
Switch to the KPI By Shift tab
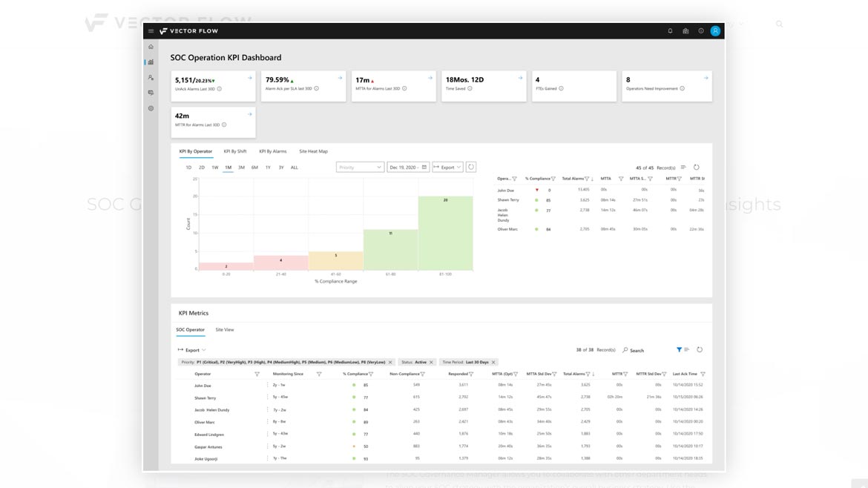pyautogui.click(x=235, y=151)
